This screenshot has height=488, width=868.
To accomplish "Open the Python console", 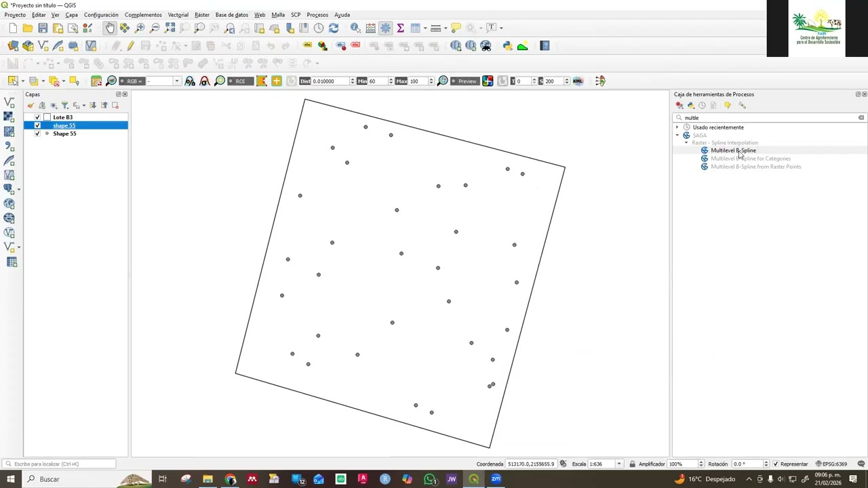I will pos(507,45).
